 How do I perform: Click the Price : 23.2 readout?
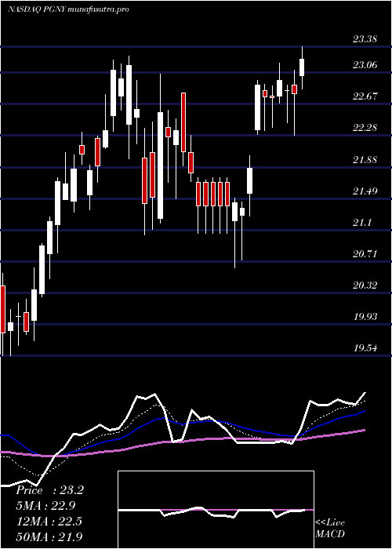pyautogui.click(x=49, y=490)
